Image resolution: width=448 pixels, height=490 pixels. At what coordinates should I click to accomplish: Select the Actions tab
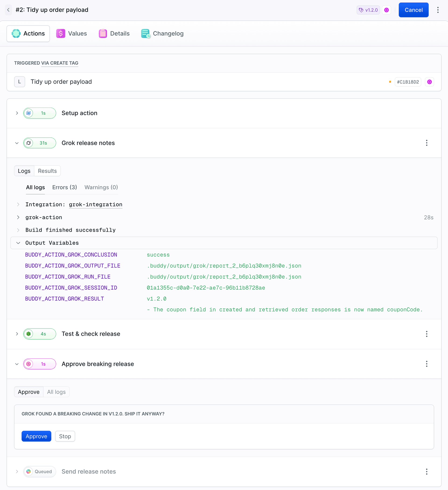[x=28, y=34]
